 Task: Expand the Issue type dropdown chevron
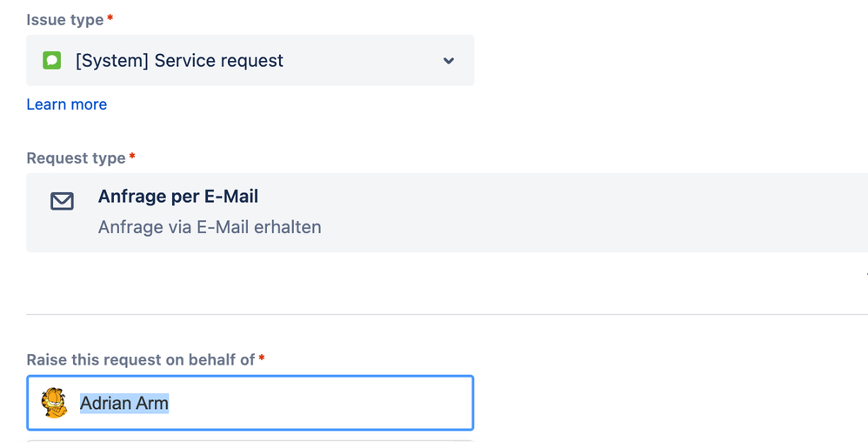(449, 60)
